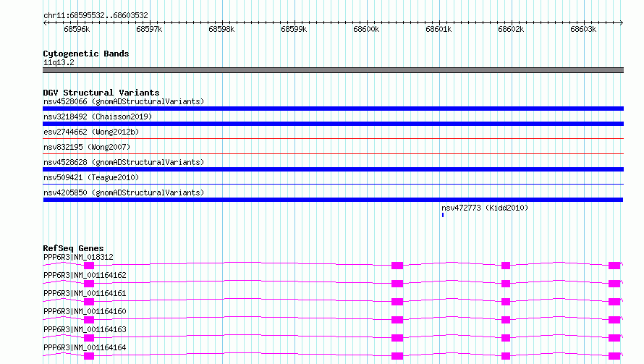Click the 68601k ruler tick label
Viewport: 644px width, 364px height.
[x=438, y=29]
